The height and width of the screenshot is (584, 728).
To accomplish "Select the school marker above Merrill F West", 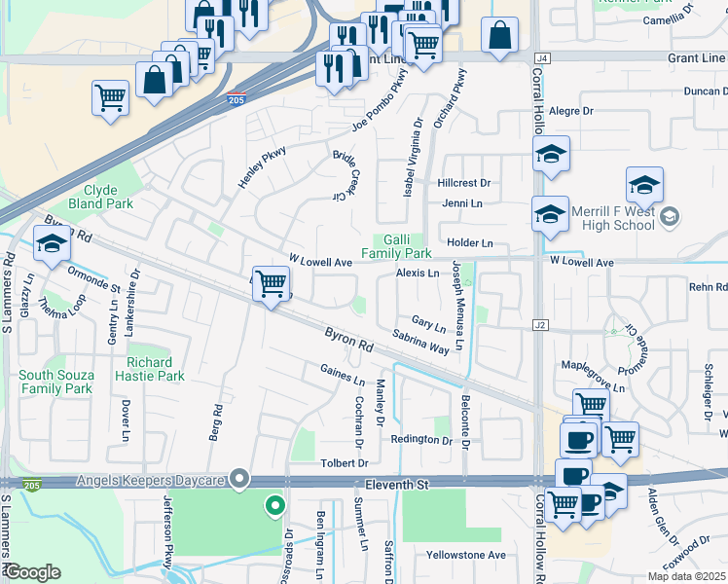I will click(644, 187).
